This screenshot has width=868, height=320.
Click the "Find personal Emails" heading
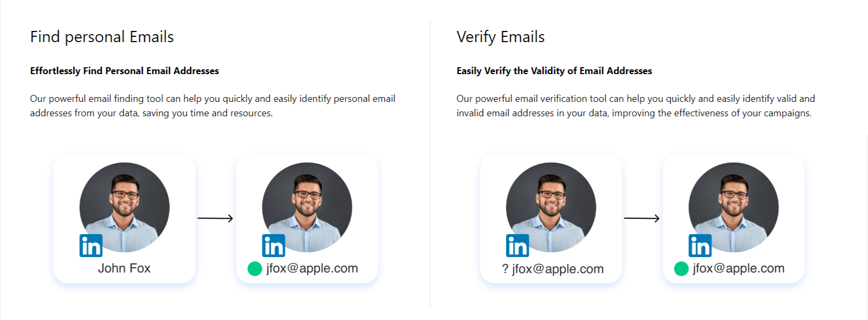pyautogui.click(x=102, y=37)
